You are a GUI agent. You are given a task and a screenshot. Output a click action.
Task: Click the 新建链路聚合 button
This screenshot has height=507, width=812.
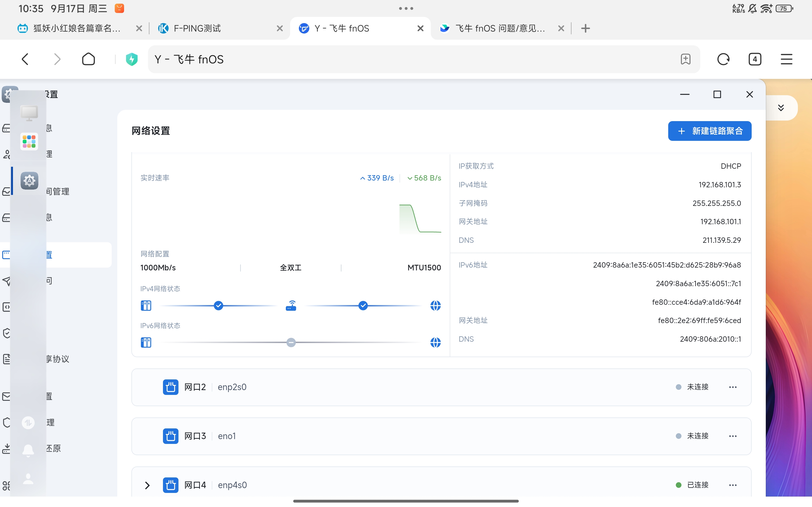tap(709, 131)
